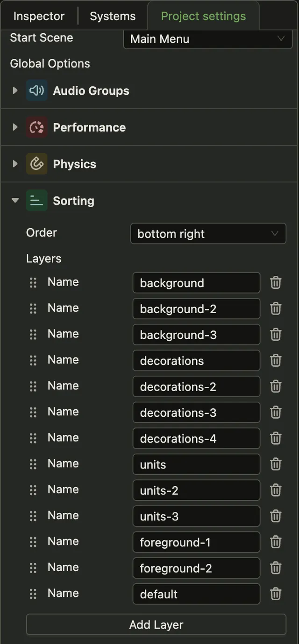
Task: Click the Physics heading label
Action: 74,164
